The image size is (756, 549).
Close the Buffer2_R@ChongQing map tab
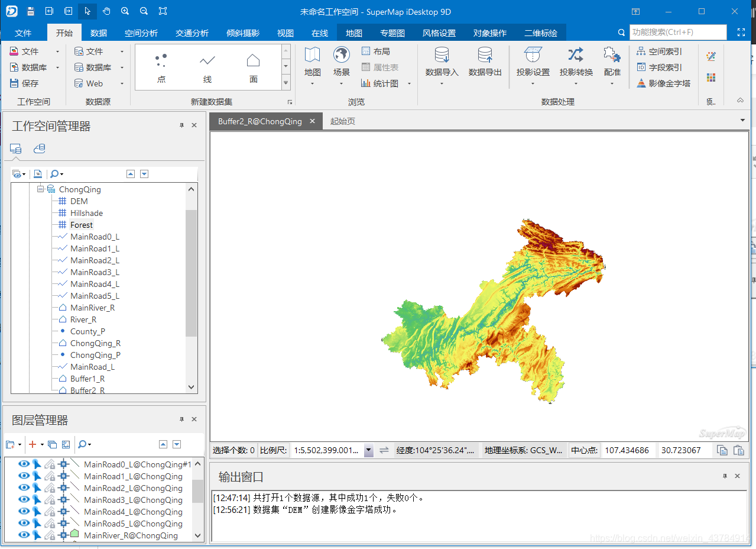coord(313,121)
